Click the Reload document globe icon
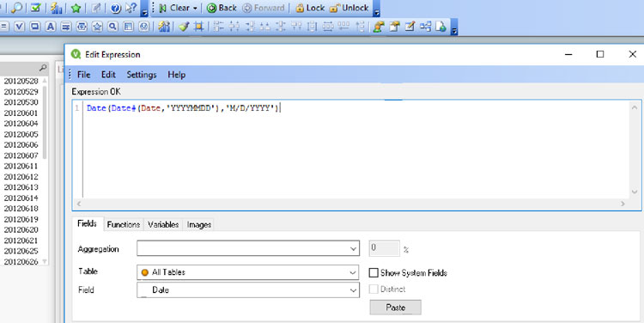Screen dimensions: 644x323 (x=440, y=27)
